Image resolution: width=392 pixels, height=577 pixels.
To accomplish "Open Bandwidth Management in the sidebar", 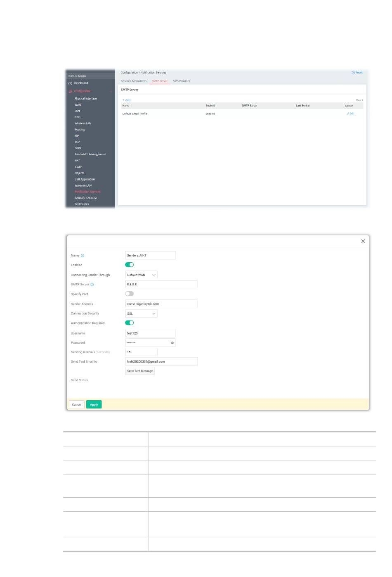I will (90, 154).
